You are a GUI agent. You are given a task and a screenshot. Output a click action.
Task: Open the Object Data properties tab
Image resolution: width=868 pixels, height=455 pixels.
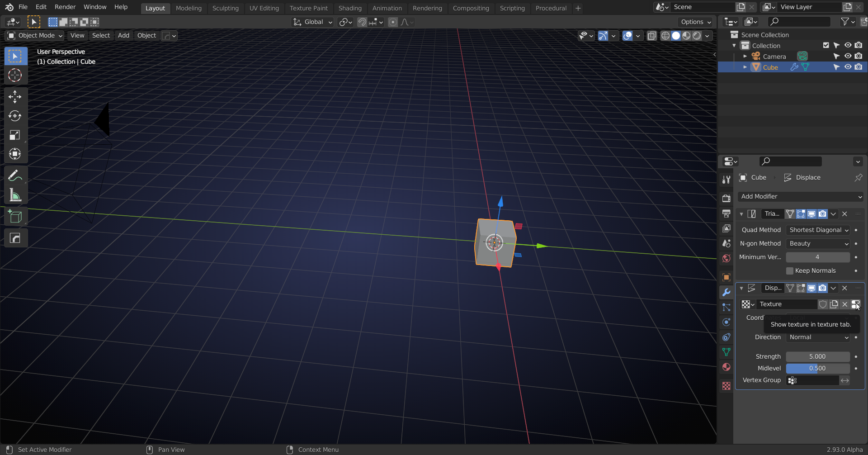726,352
